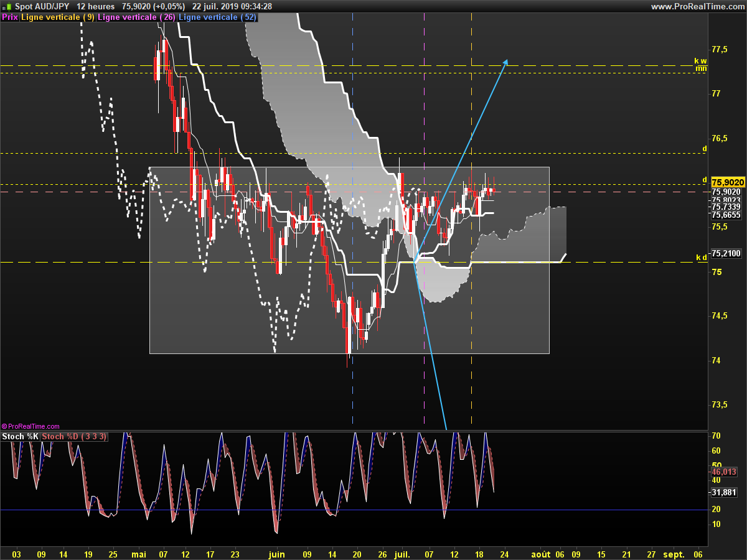Click the 77,5 price axis label
Image resolution: width=747 pixels, height=560 pixels.
[720, 49]
